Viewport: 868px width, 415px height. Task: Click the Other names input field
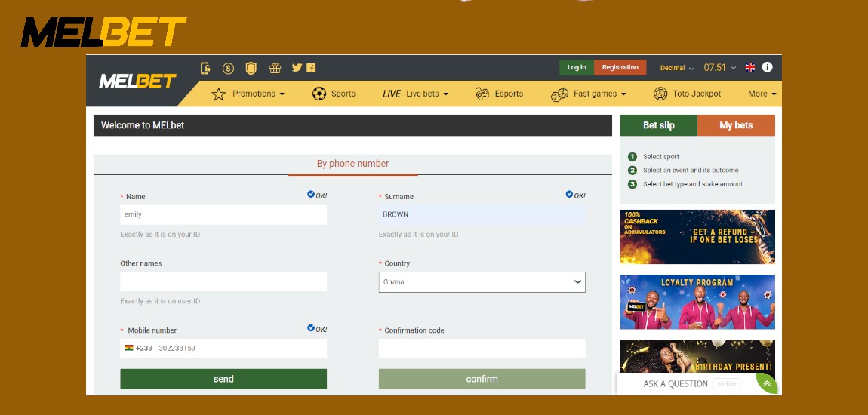pyautogui.click(x=223, y=281)
